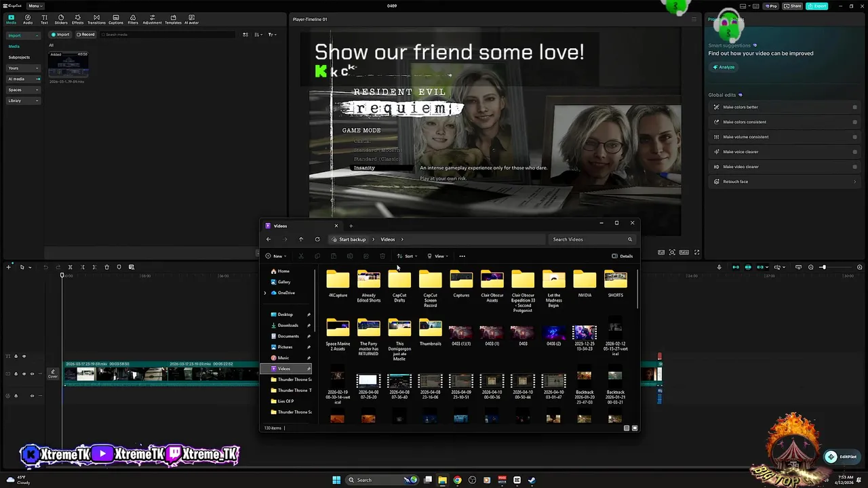Click the Search media field

tap(169, 35)
